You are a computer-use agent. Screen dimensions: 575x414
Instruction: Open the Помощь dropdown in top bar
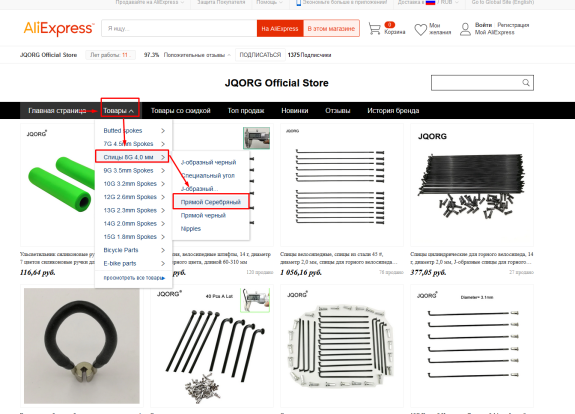pyautogui.click(x=270, y=2)
